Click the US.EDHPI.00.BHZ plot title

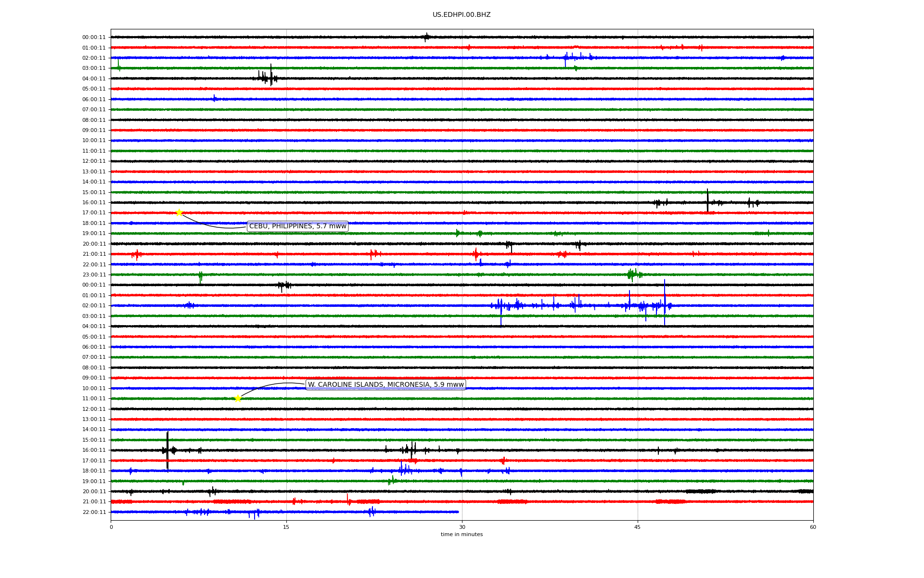pos(462,15)
